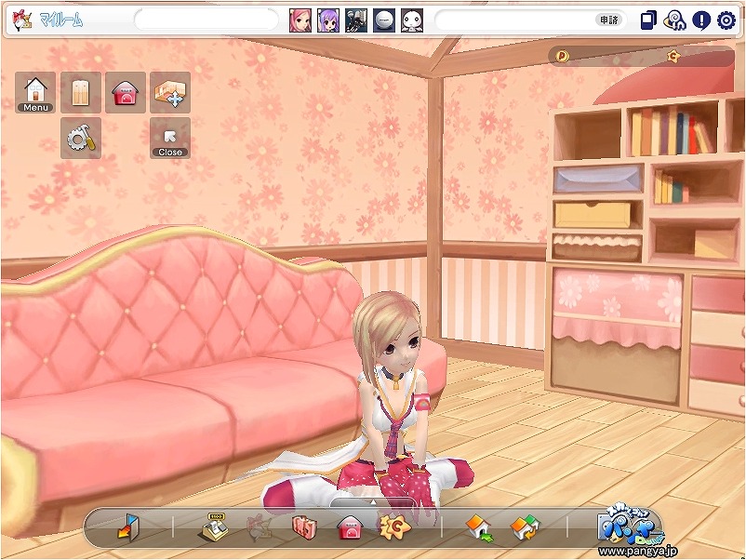Open the pink gift bag icon
The height and width of the screenshot is (560, 746).
pos(304,527)
